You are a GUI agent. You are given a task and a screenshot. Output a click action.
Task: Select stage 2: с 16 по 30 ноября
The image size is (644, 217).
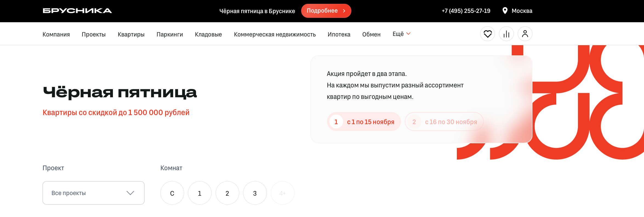tap(444, 122)
